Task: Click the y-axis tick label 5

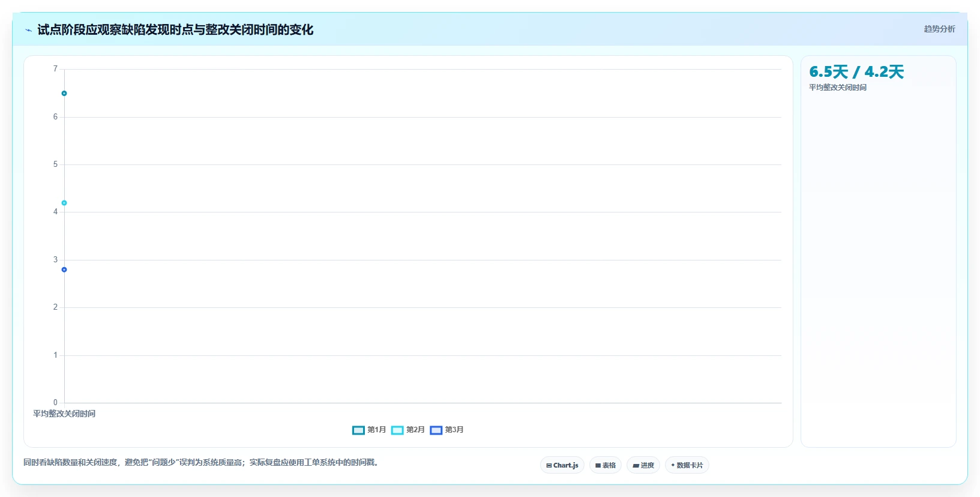Action: click(55, 164)
